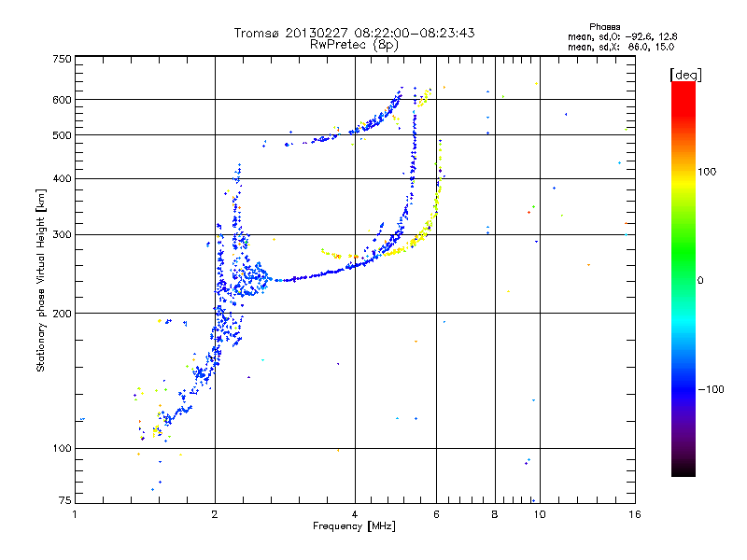
Task: Click the x-axis tick label '4'
Action: pyautogui.click(x=355, y=514)
